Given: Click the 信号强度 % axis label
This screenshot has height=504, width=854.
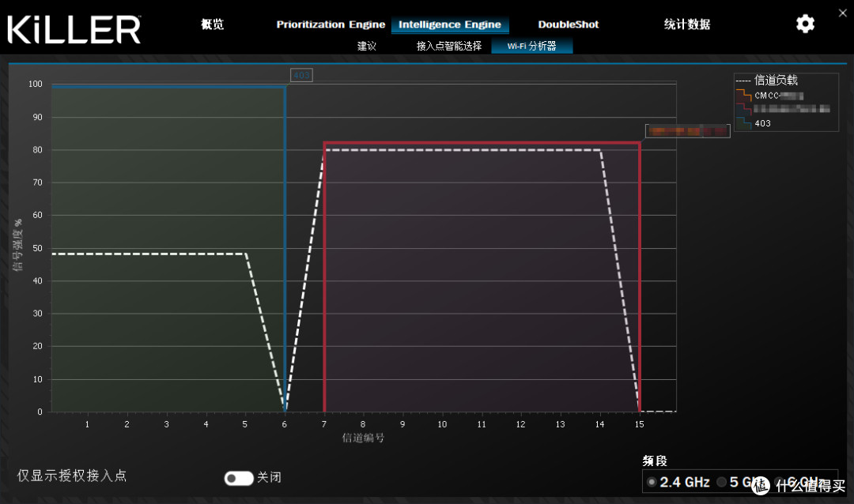Looking at the screenshot, I should 18,245.
